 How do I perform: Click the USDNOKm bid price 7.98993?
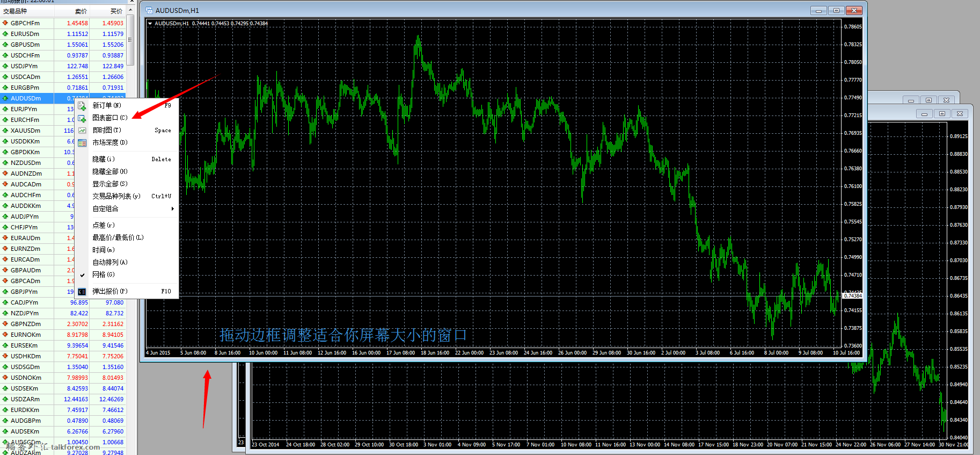coord(77,378)
